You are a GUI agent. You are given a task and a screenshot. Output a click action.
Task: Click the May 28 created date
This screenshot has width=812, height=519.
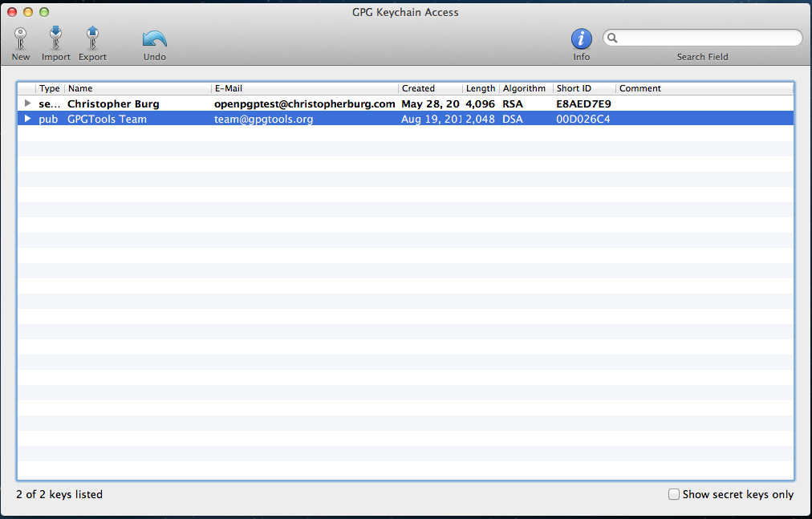[x=430, y=103]
